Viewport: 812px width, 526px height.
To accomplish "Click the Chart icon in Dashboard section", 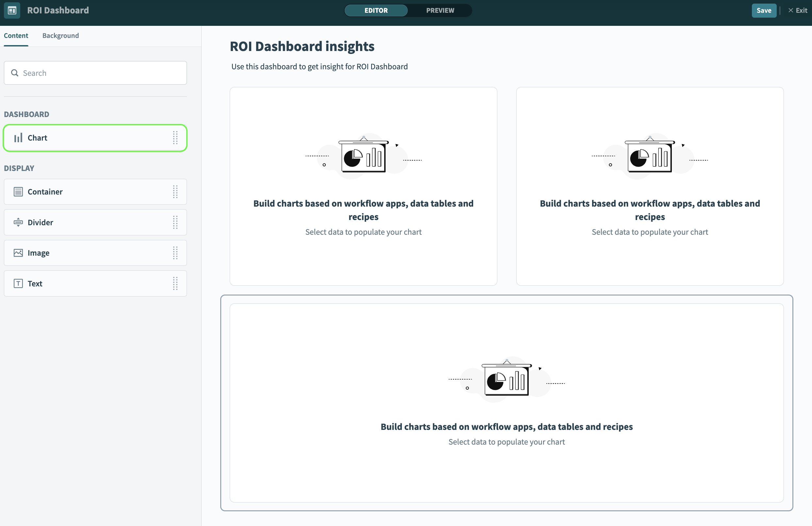I will (18, 137).
